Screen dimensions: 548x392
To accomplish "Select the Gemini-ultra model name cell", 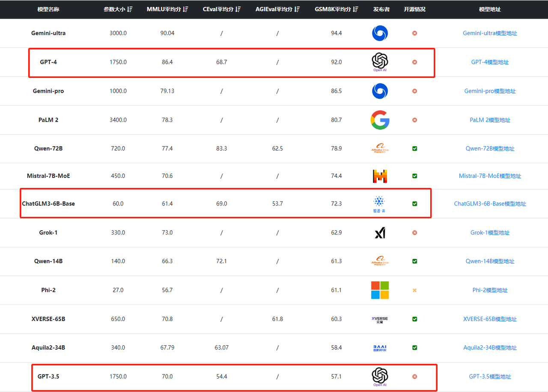I will coord(48,33).
